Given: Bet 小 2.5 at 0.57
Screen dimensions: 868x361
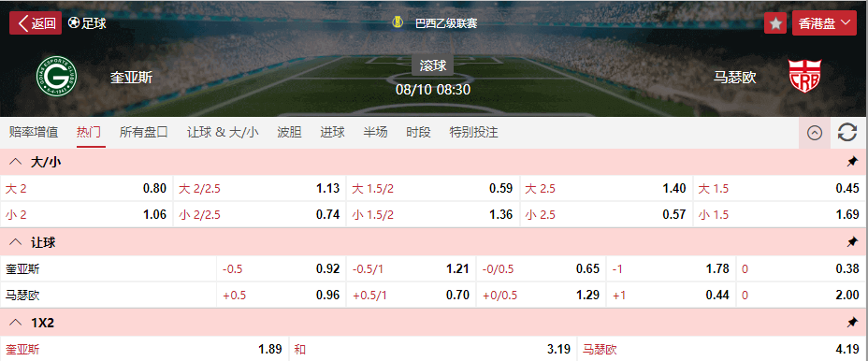Looking at the screenshot, I should 606,214.
